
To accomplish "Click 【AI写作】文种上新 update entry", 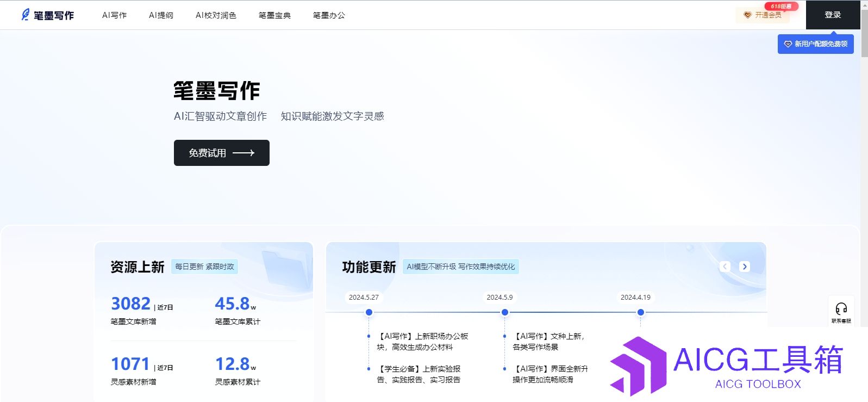I will 548,342.
